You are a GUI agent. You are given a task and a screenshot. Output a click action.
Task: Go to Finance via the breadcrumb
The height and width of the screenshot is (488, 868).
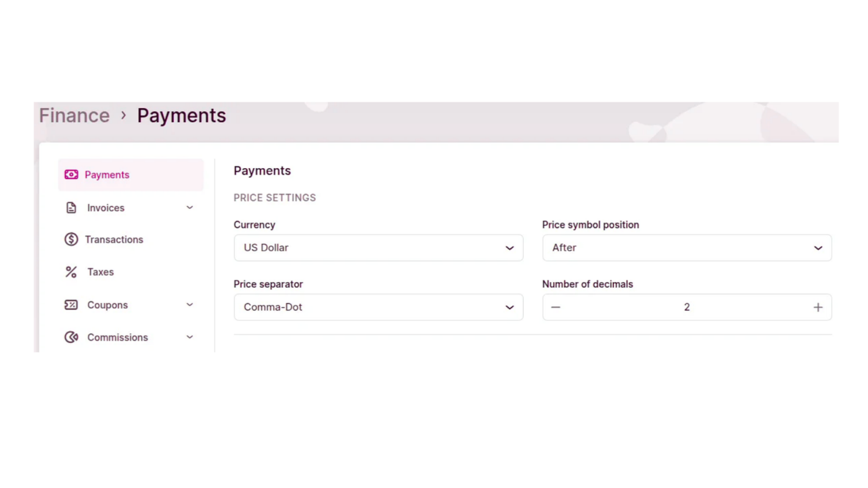point(74,115)
